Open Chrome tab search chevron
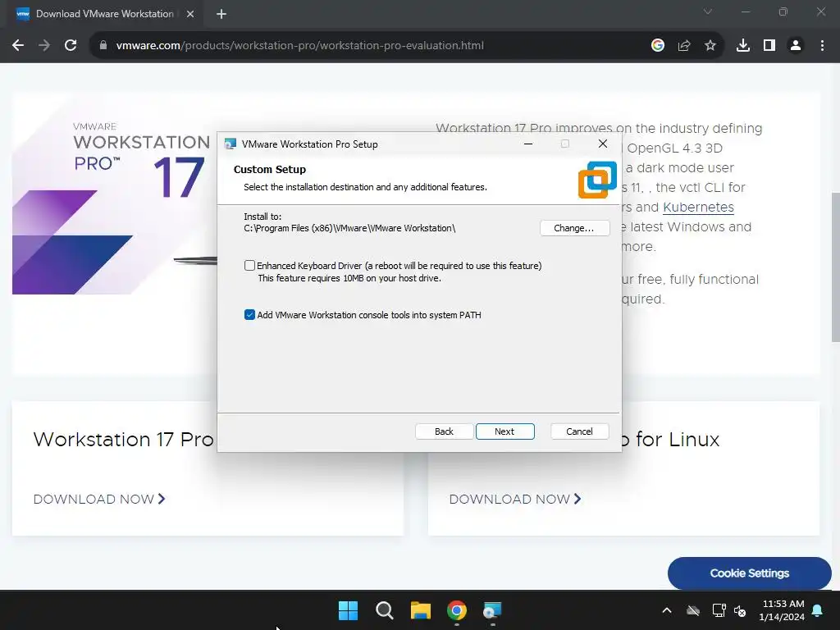840x630 pixels. tap(708, 11)
